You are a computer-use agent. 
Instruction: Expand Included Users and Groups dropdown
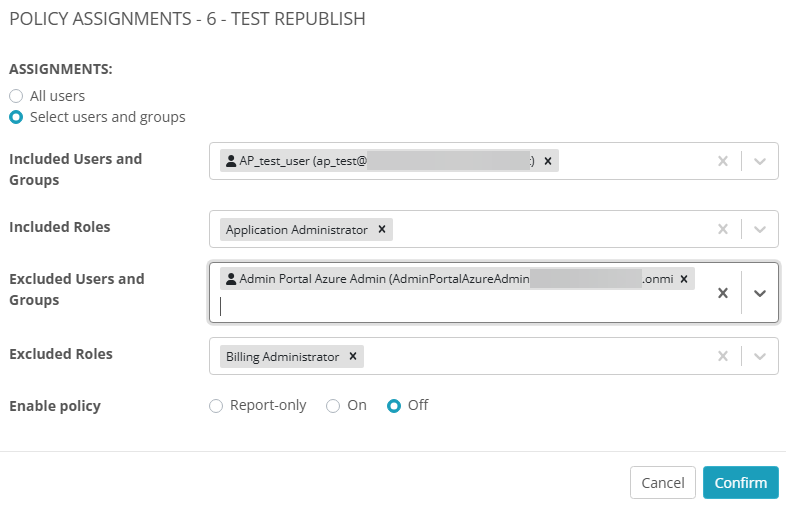coord(760,161)
